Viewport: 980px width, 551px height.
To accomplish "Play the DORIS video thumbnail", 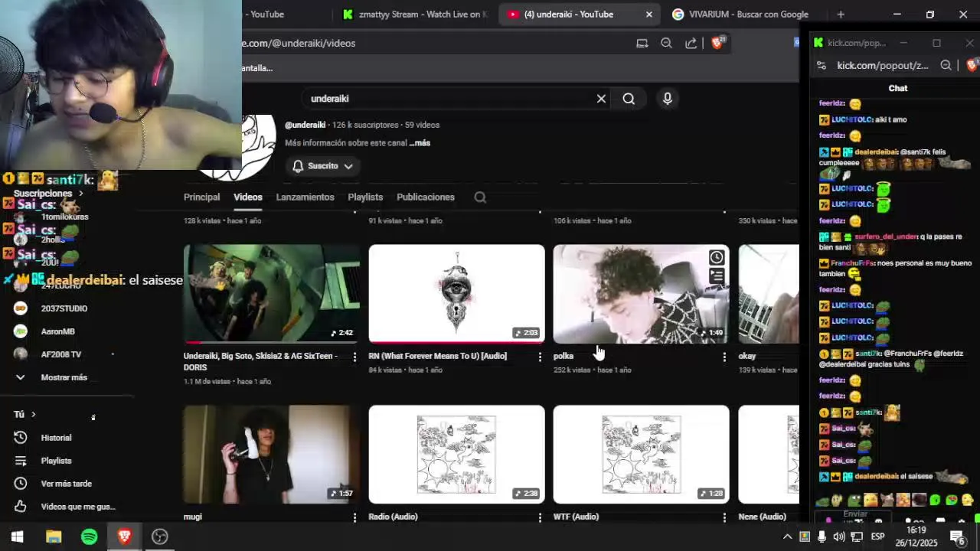I will click(272, 294).
